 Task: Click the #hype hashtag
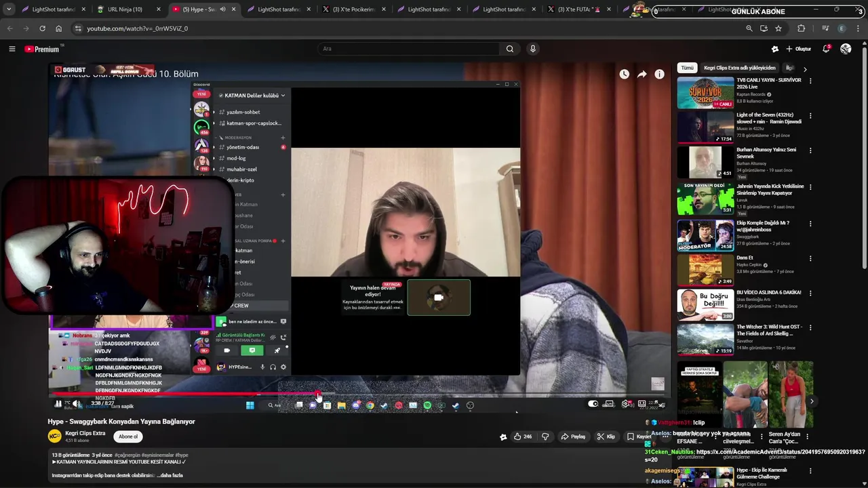(182, 455)
